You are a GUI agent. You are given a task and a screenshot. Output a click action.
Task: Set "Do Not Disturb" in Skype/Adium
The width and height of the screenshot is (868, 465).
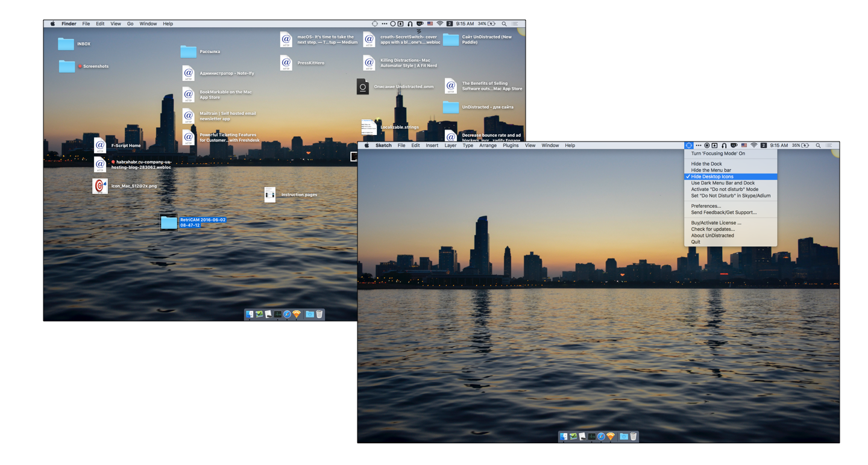pos(731,196)
